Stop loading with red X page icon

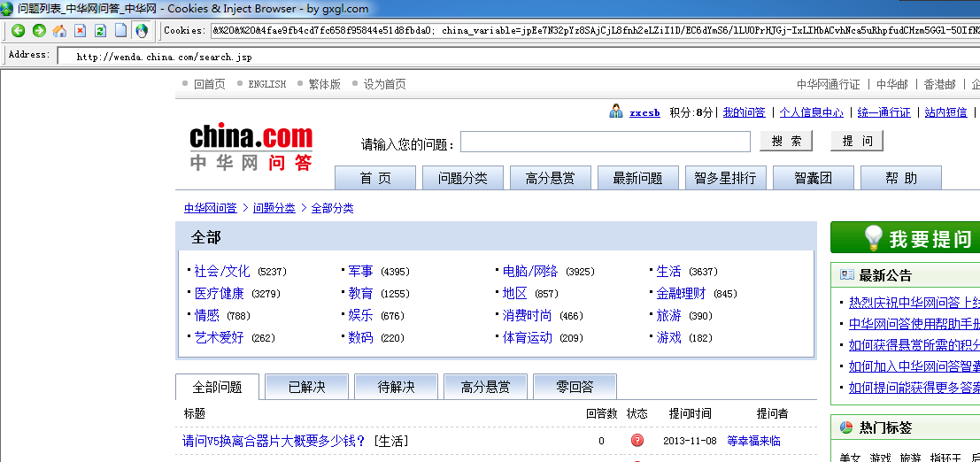(x=80, y=30)
